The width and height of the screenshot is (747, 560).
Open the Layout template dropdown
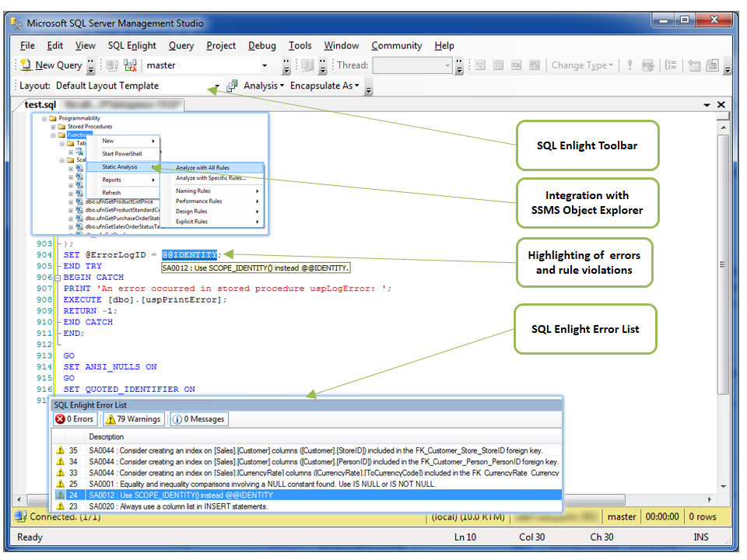[217, 86]
